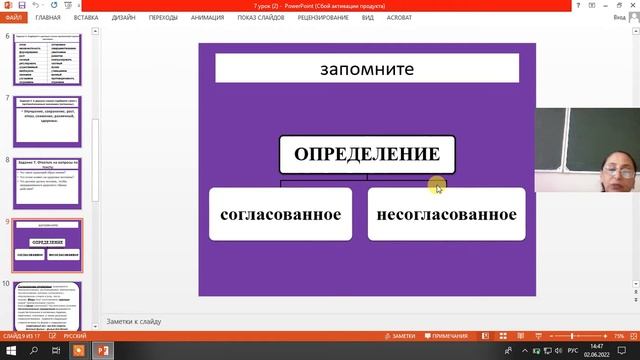The image size is (640, 360).
Task: Select the ОПРЕДЕЛЕНИЕ shape
Action: pos(367,154)
